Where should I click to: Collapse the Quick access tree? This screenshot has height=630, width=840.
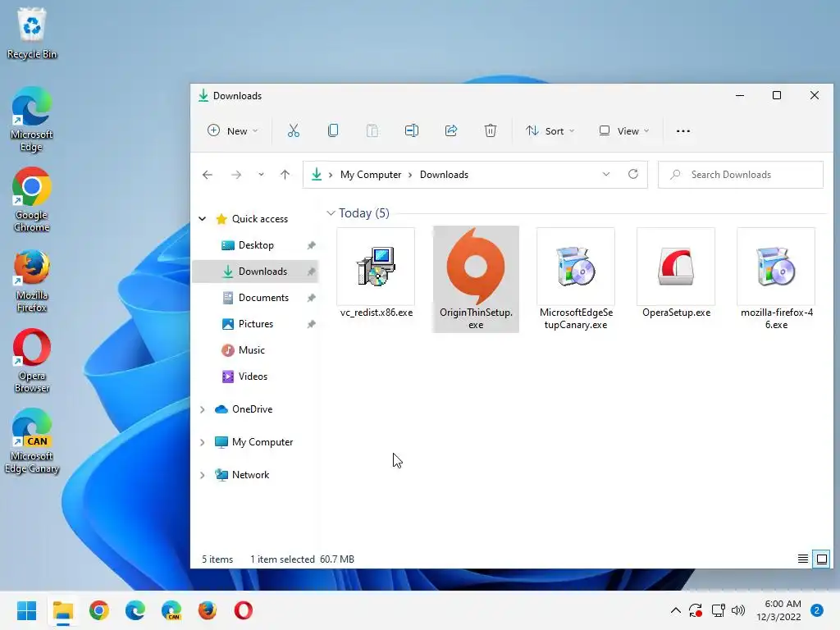pos(203,218)
